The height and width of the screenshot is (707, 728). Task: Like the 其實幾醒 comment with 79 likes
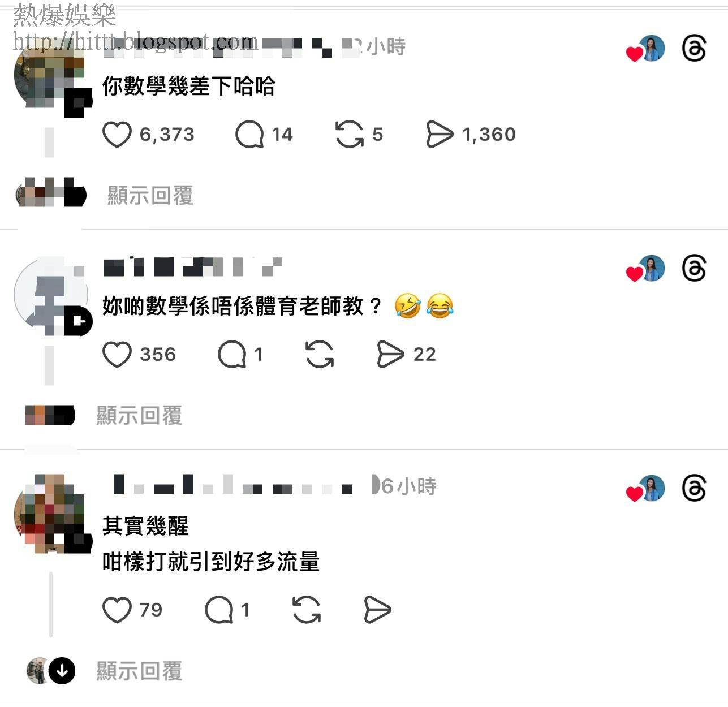[x=117, y=610]
